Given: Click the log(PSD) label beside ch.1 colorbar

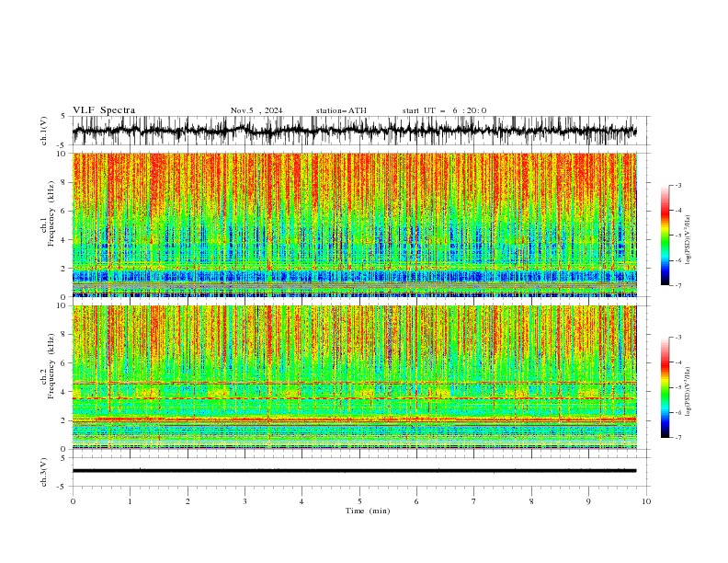Looking at the screenshot, I should [688, 240].
